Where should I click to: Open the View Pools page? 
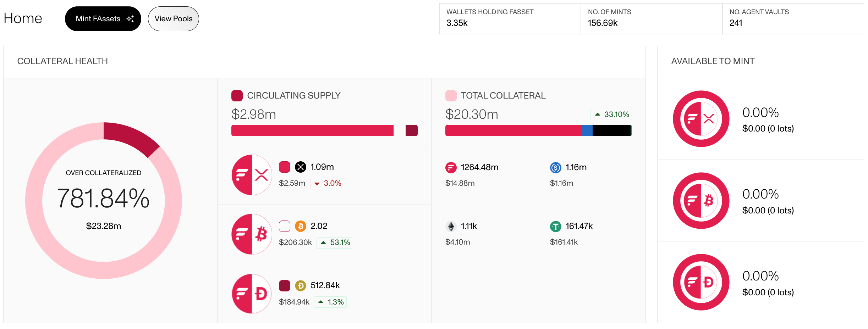click(x=173, y=19)
